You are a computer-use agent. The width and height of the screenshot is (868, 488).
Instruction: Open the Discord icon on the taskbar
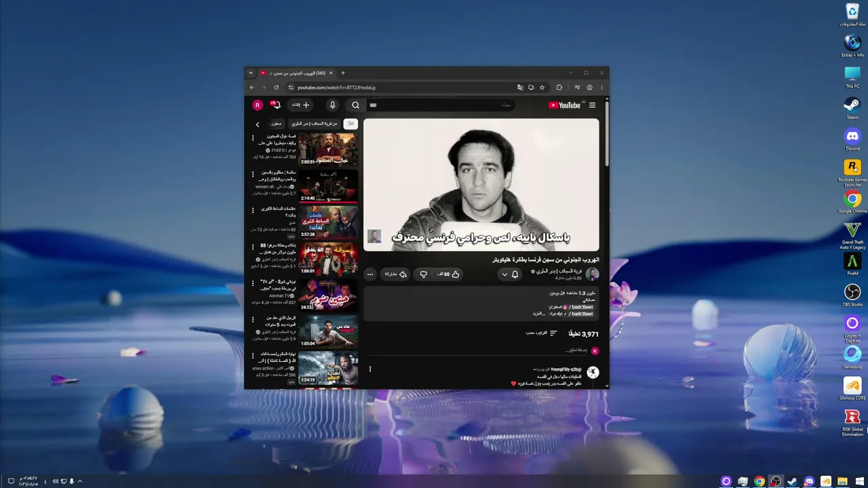(x=809, y=481)
